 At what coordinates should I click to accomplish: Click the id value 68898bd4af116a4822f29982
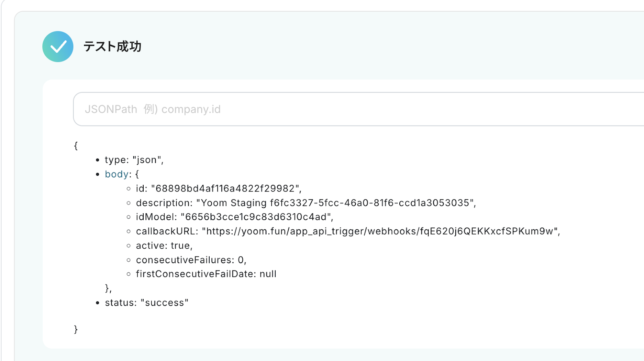(225, 189)
